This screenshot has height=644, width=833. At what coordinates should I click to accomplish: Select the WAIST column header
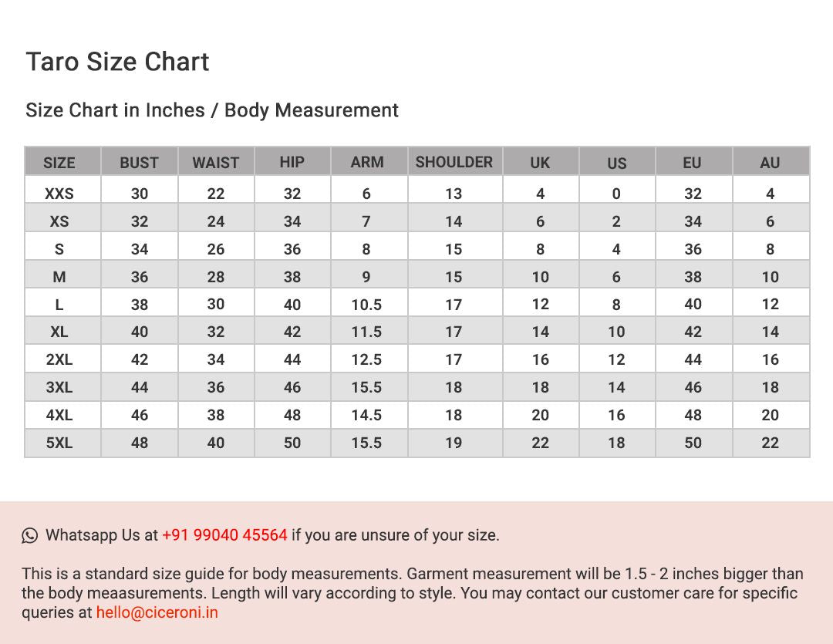(216, 163)
